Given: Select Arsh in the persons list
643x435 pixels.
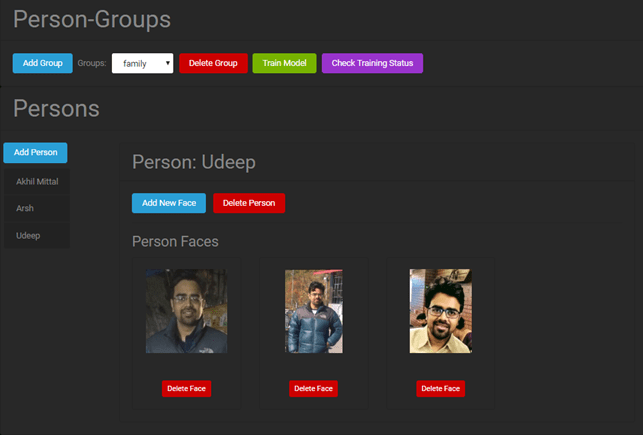Looking at the screenshot, I should (25, 208).
